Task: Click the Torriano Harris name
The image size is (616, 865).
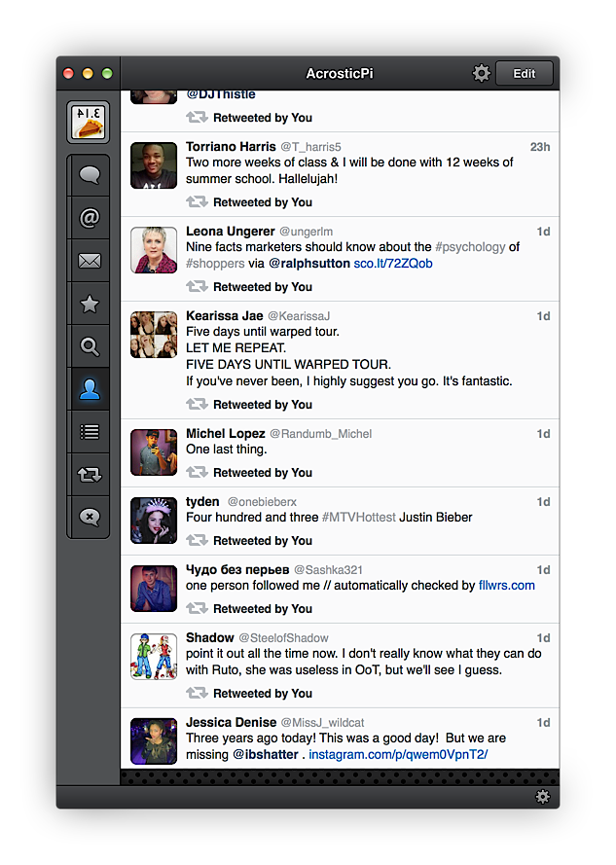Action: pos(231,146)
